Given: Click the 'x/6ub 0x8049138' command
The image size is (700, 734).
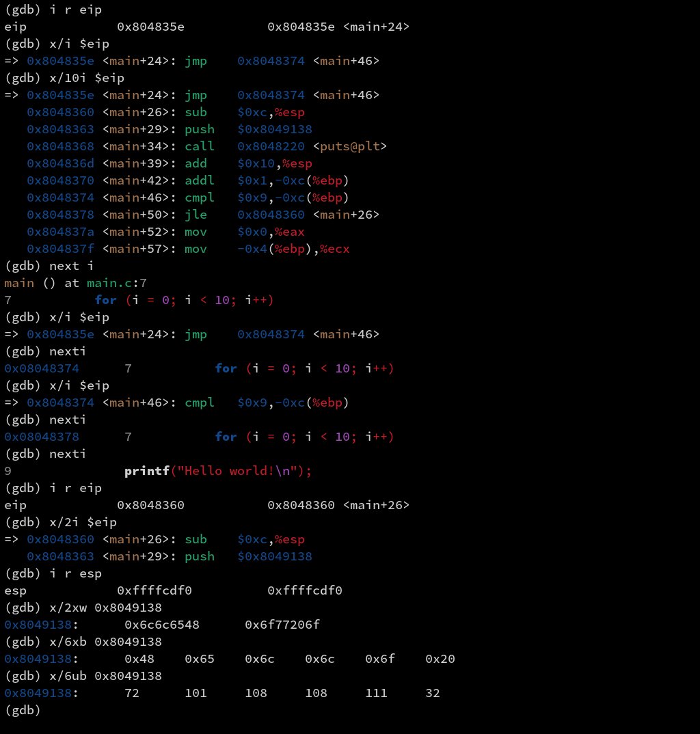Looking at the screenshot, I should [x=105, y=676].
